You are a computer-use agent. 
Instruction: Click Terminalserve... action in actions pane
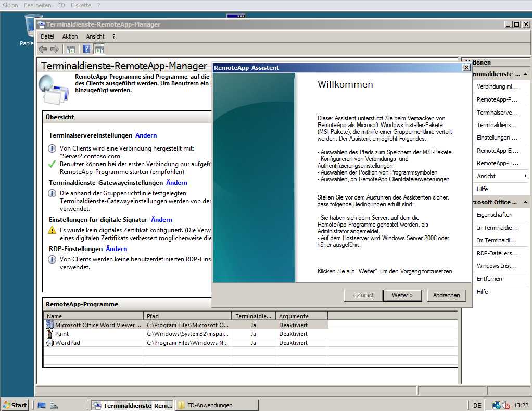pyautogui.click(x=498, y=113)
